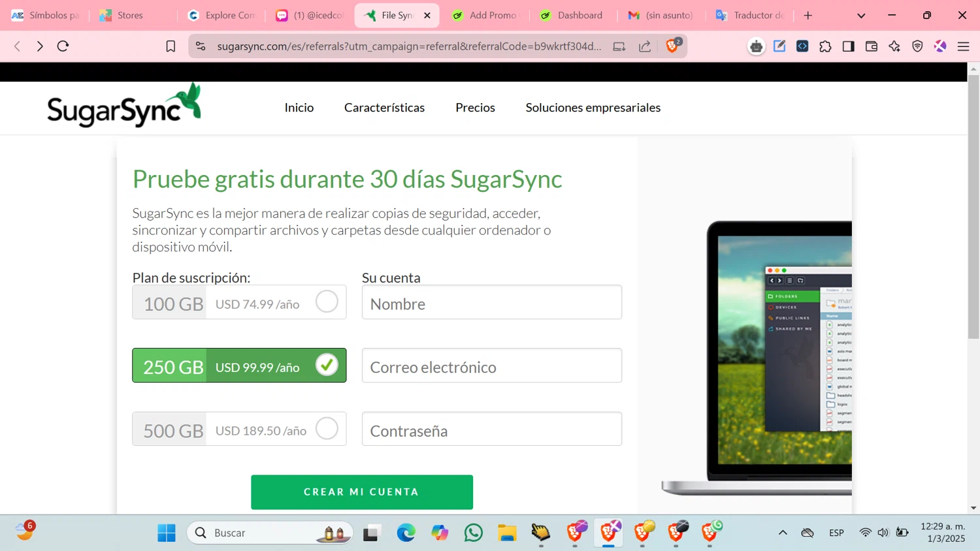
Task: Reload the page
Action: click(63, 46)
